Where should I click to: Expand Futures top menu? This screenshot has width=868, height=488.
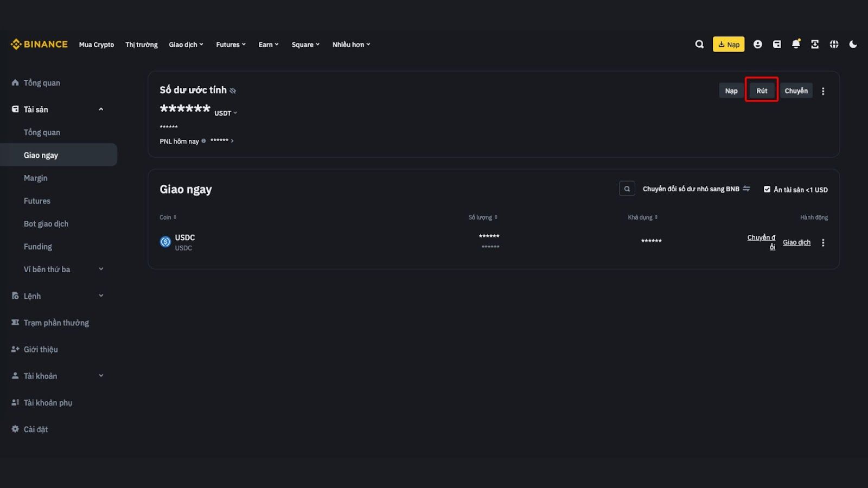pyautogui.click(x=231, y=44)
